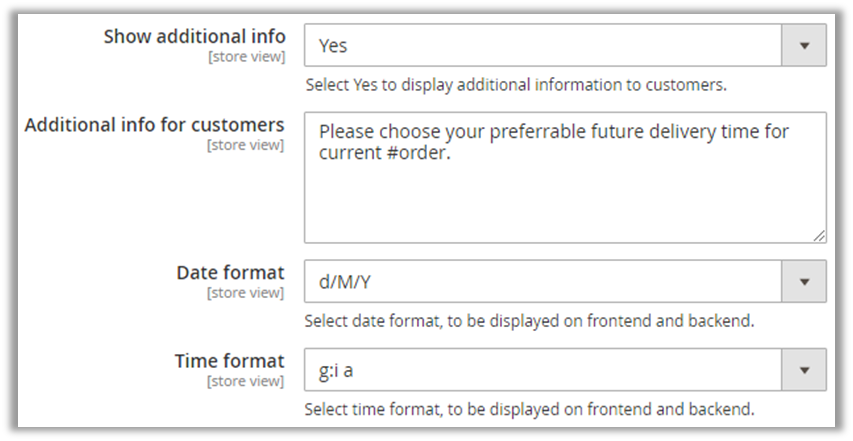The height and width of the screenshot is (441, 853).
Task: Click '[store view]' under Additional info for customers
Action: click(245, 146)
